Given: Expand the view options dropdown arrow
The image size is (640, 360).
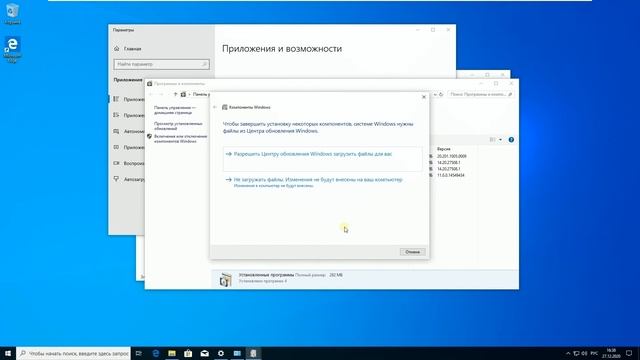Looking at the screenshot, I should click(x=500, y=140).
